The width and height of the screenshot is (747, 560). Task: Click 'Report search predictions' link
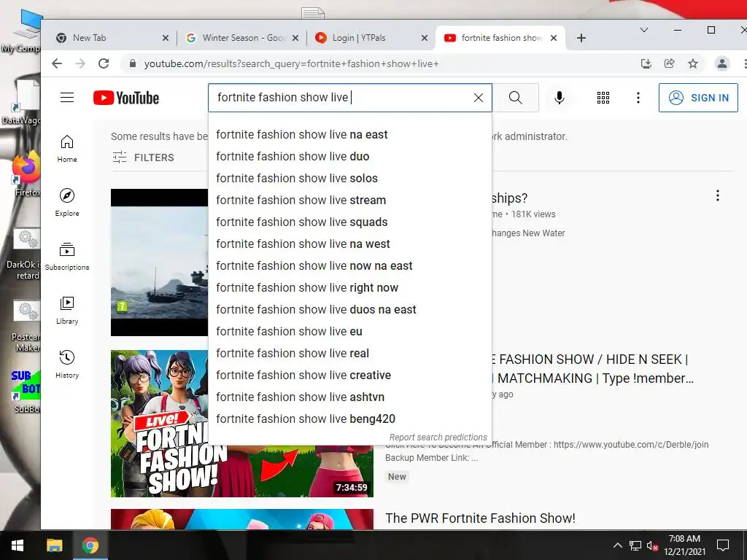click(x=438, y=437)
